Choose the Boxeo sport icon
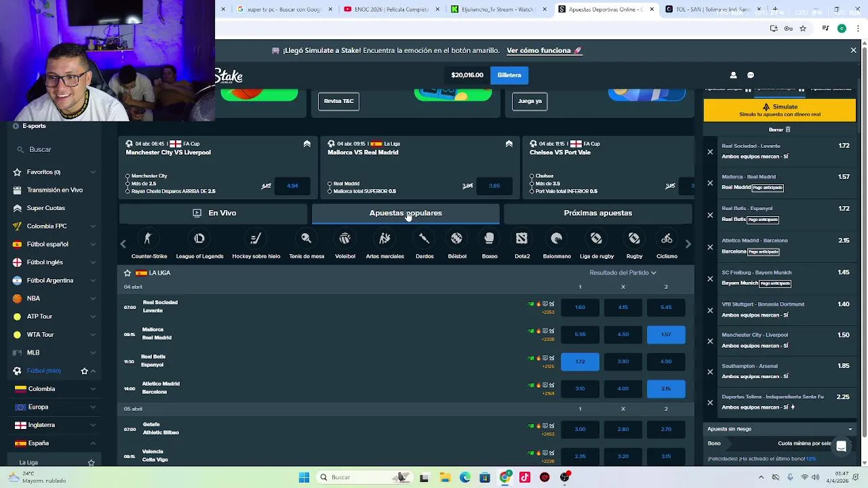This screenshot has width=868, height=488. point(489,239)
